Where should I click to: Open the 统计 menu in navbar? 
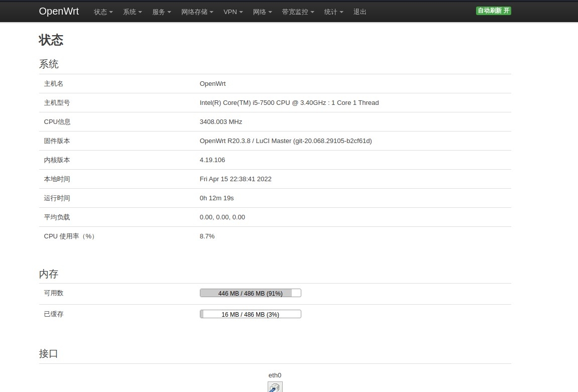pyautogui.click(x=333, y=12)
